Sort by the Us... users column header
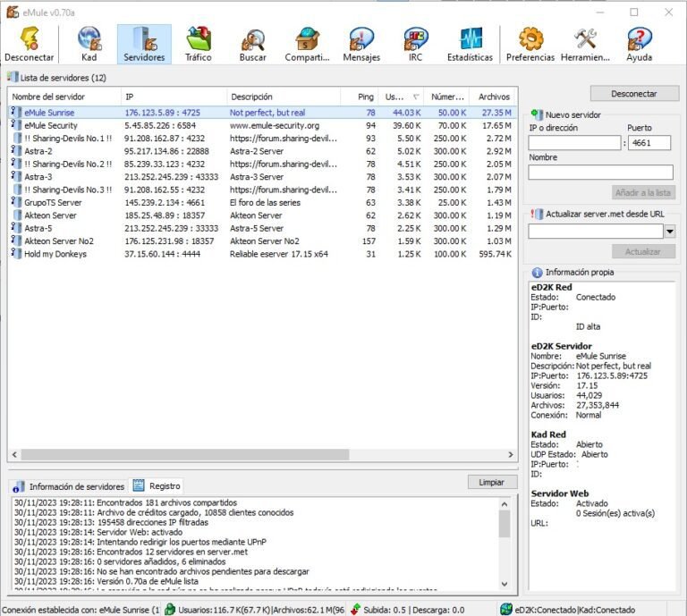Screen dimensions: 687x616 coord(402,97)
